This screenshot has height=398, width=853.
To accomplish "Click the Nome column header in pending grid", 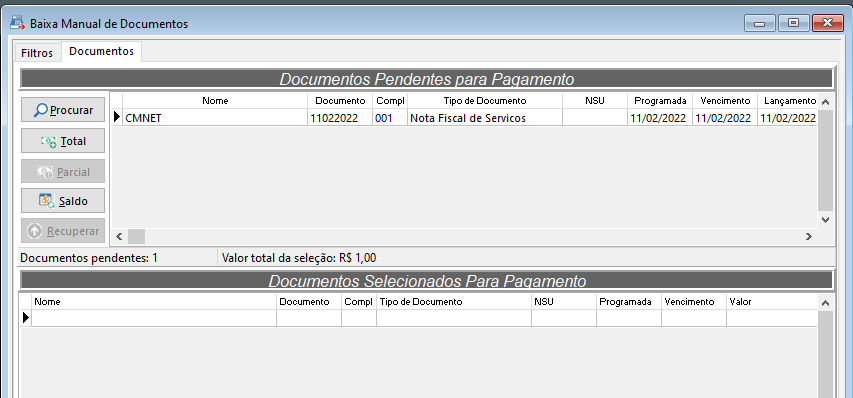I will (x=215, y=101).
